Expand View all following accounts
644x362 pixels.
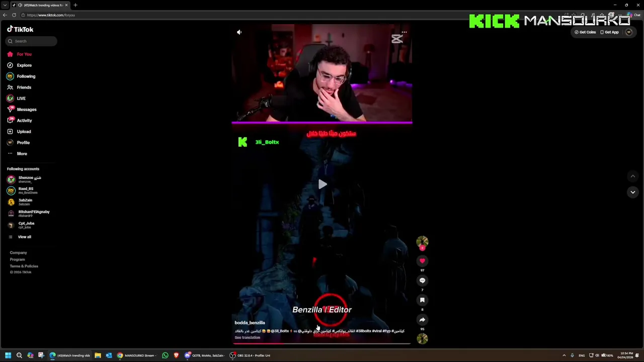[20, 237]
